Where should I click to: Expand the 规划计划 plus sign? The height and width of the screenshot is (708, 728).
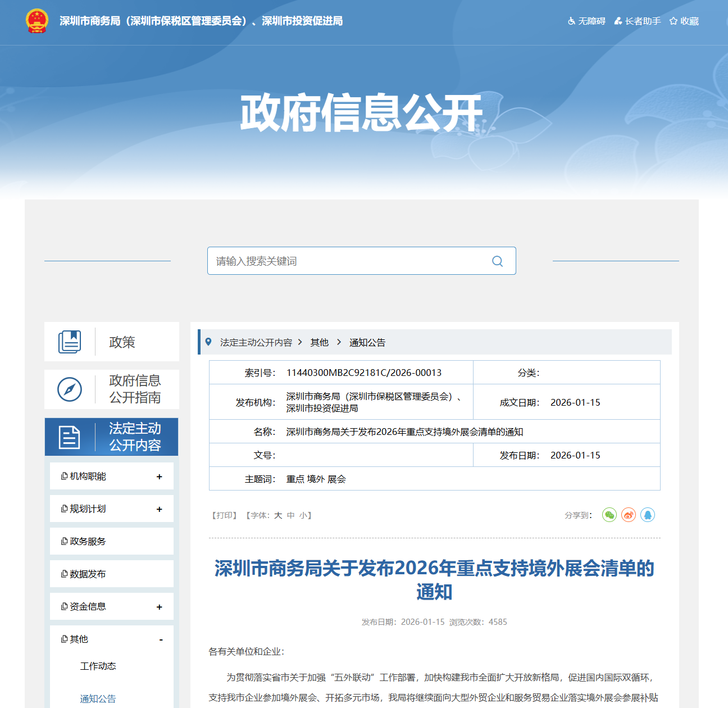(159, 509)
